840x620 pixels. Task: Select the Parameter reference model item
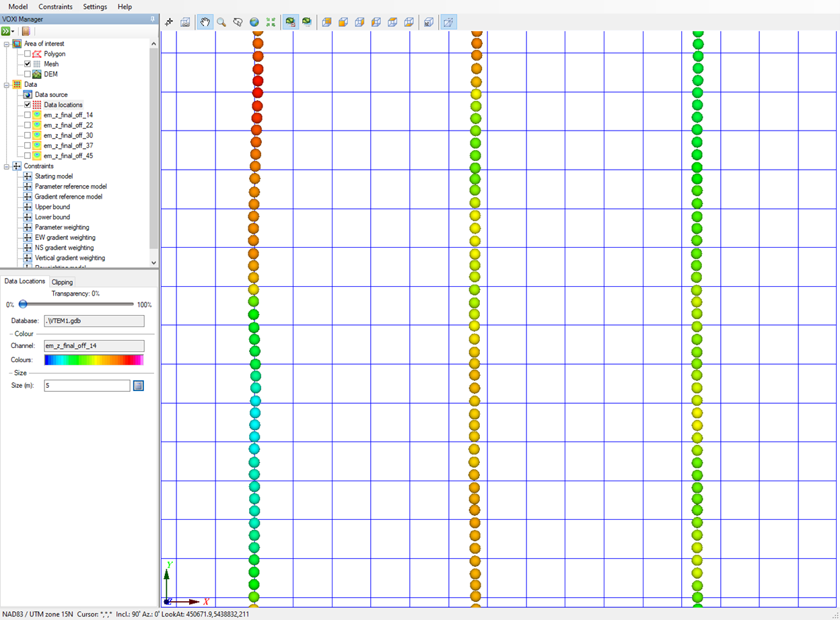point(71,186)
